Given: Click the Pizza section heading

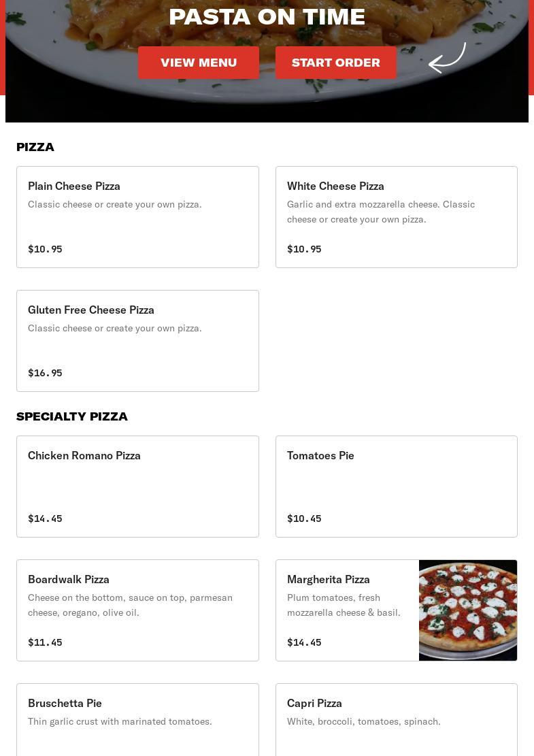Looking at the screenshot, I should click(x=35, y=147).
